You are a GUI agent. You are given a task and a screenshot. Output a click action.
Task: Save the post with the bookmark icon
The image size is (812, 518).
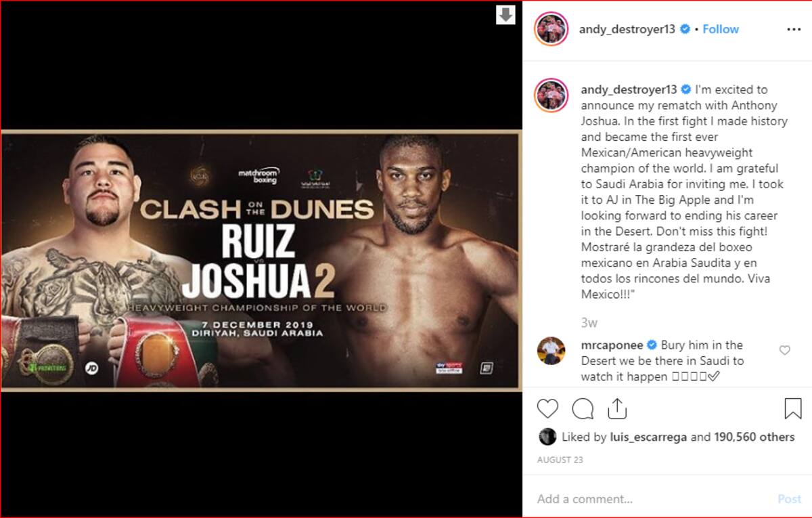coord(793,408)
